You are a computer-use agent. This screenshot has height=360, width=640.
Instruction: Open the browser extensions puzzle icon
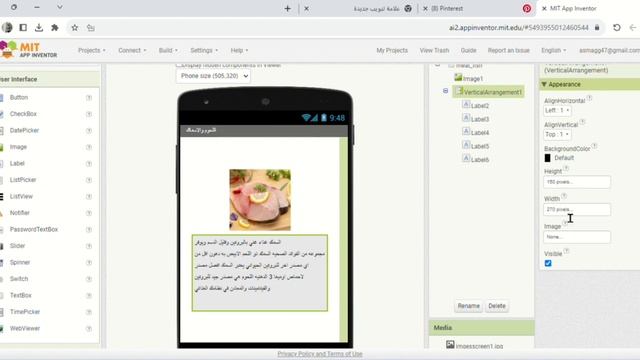(55, 28)
